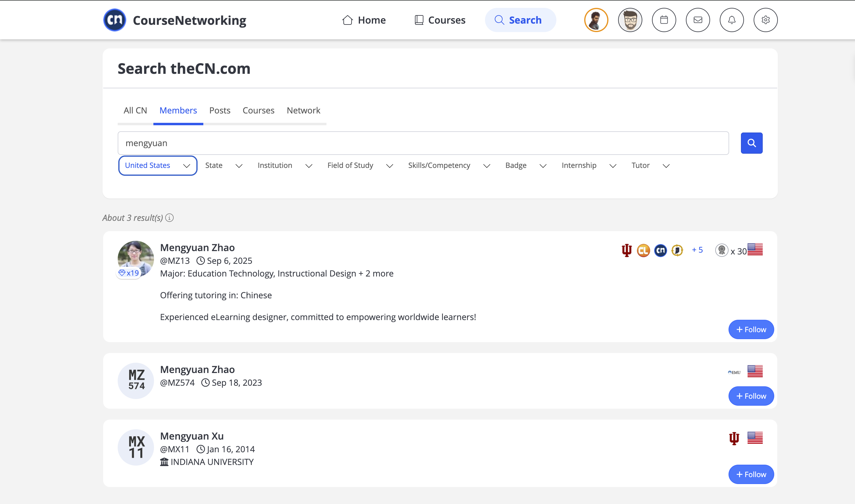Switch to the Network tab

(x=303, y=110)
